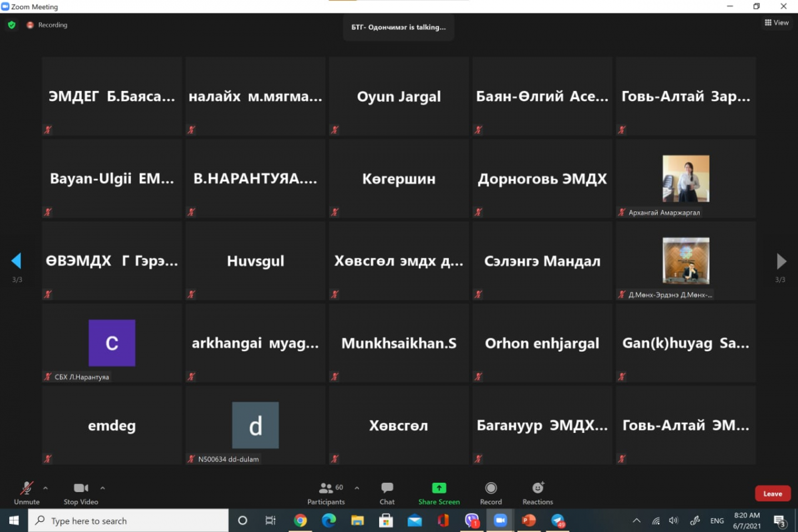Click the green encryption shield icon

click(11, 25)
